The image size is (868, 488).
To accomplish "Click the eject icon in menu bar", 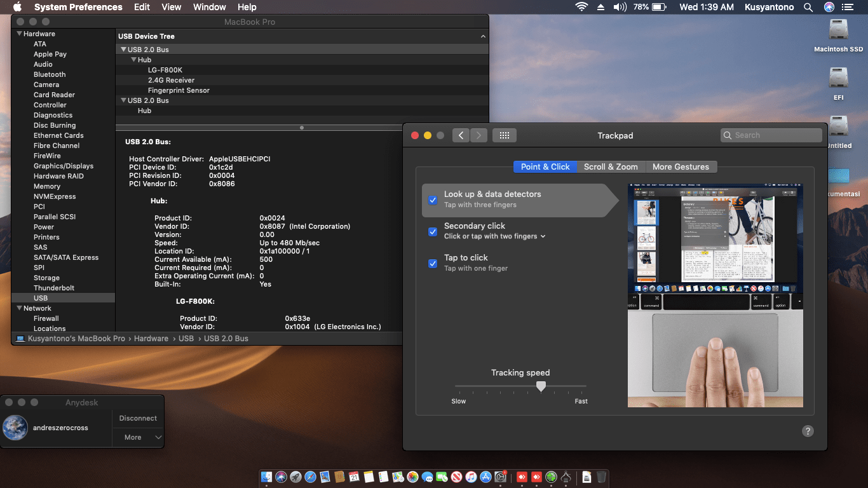I will coord(600,7).
